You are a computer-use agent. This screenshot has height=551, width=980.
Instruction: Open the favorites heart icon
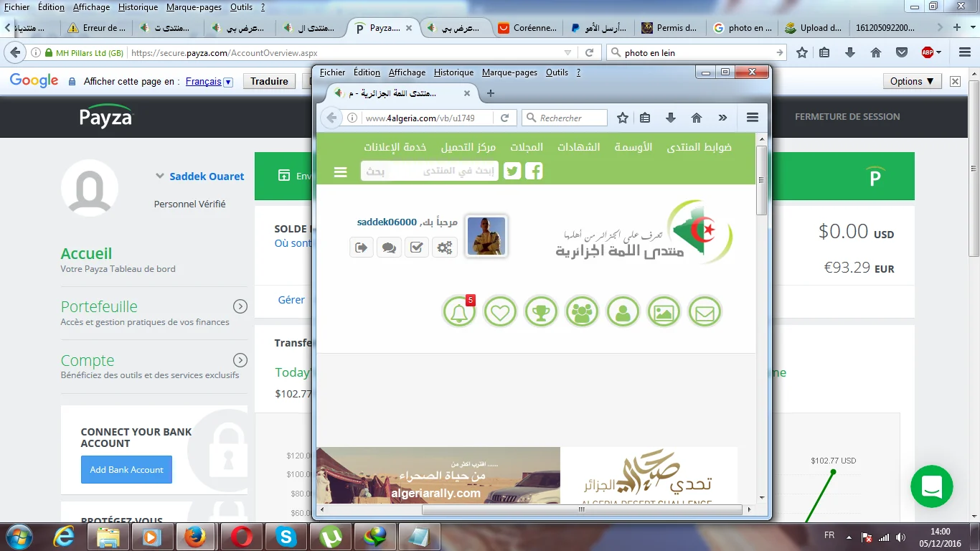point(500,313)
